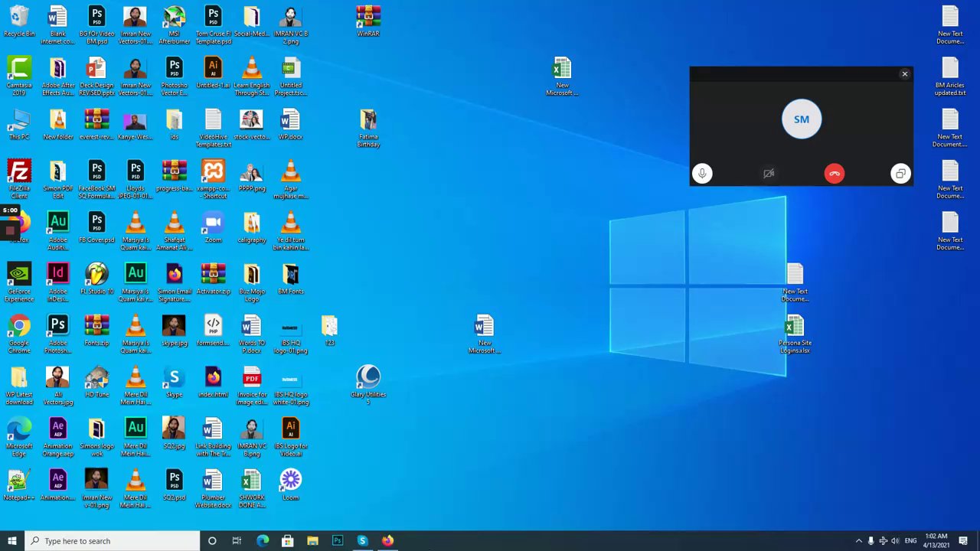Select the GeForce Experience shortcut
Image resolution: width=980 pixels, height=551 pixels.
click(19, 283)
